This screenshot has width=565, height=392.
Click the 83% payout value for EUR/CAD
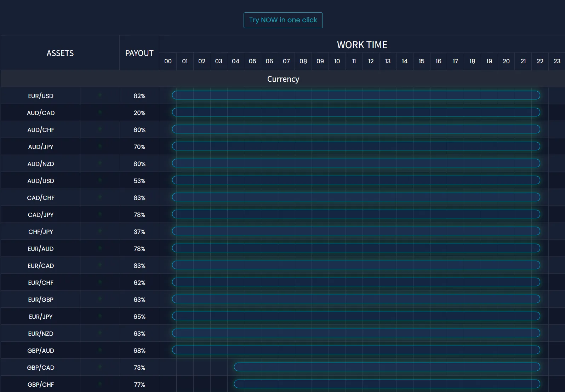coord(139,266)
